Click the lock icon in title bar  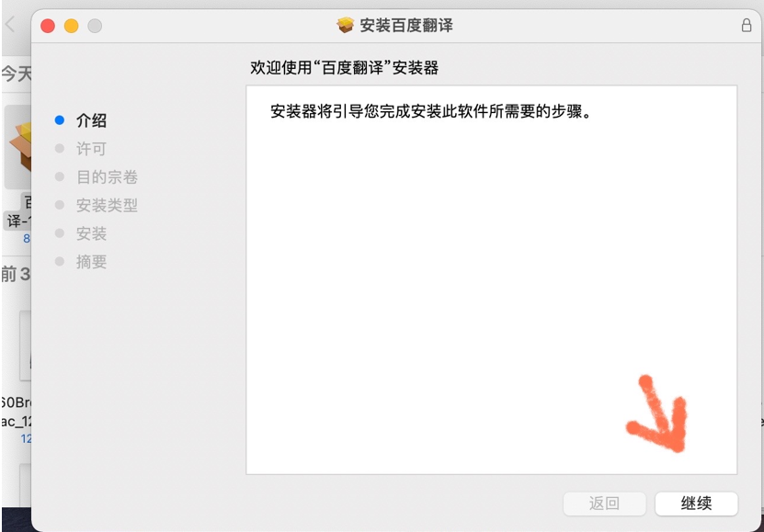[746, 26]
